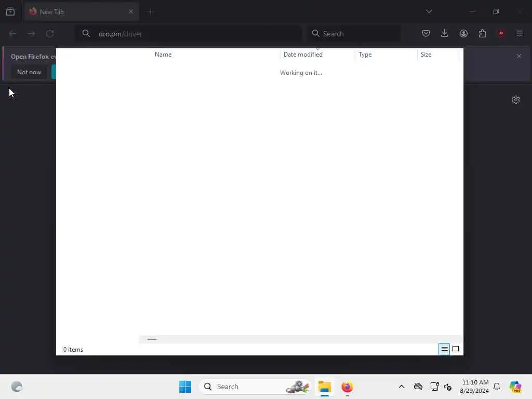
Task: Reload the page with refresh icon
Action: coord(50,34)
